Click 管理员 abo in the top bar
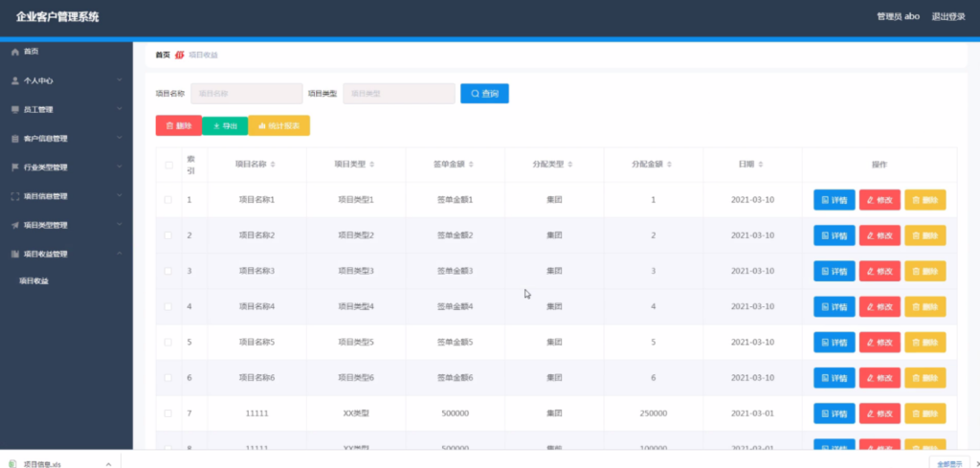Image resolution: width=980 pixels, height=468 pixels. point(898,17)
